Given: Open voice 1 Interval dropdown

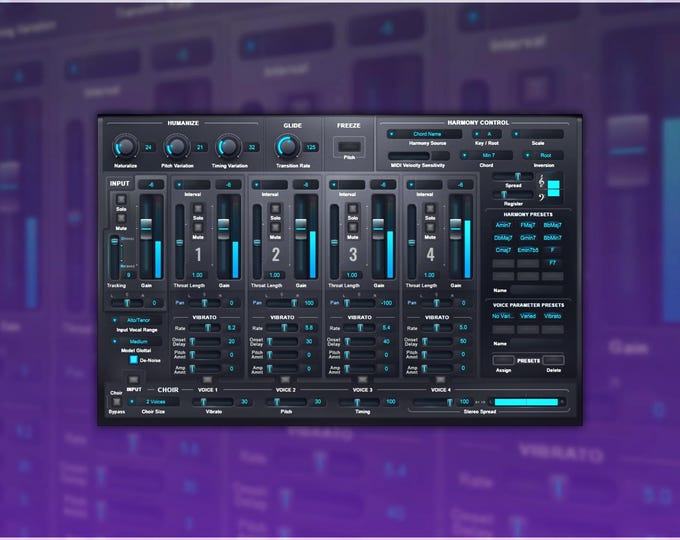Looking at the screenshot, I should pyautogui.click(x=192, y=185).
